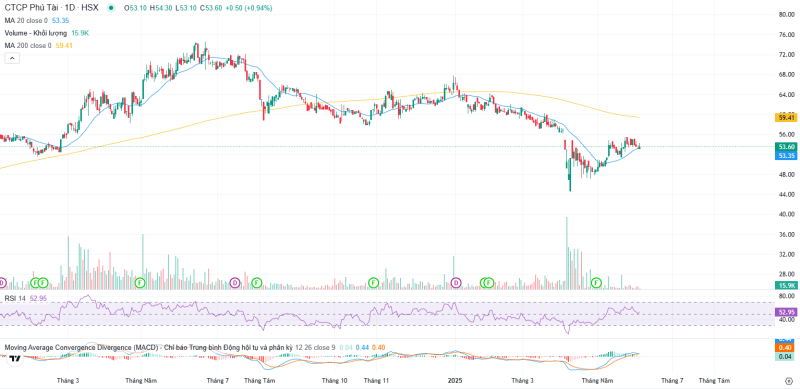
Task: Click the orange 0.40 MACD scale tag
Action: pos(786,348)
